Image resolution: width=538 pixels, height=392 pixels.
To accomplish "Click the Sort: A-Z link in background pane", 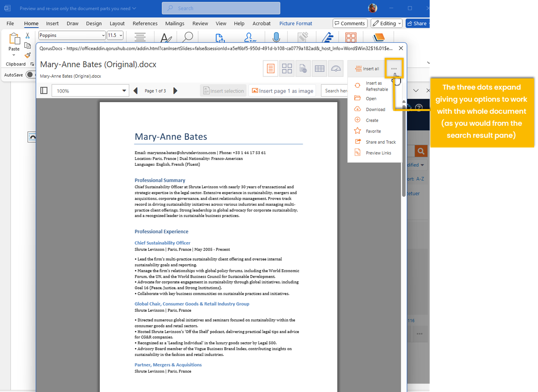I will (x=416, y=179).
